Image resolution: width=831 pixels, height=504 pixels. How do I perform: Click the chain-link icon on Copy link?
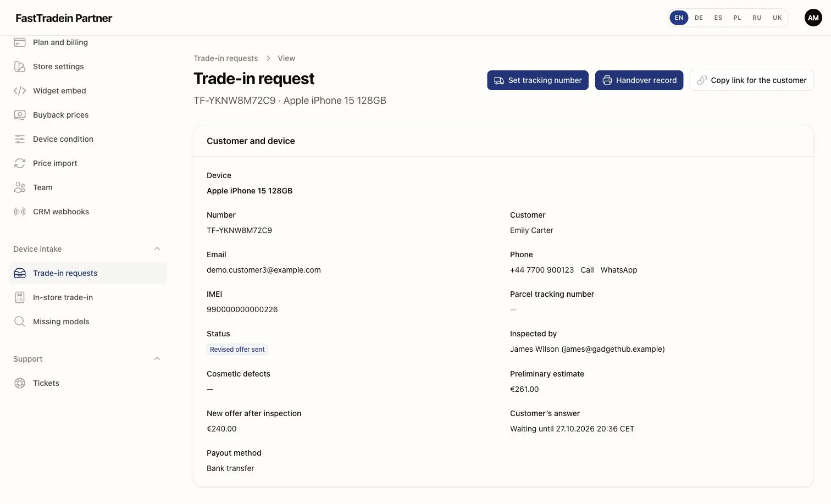pos(702,80)
